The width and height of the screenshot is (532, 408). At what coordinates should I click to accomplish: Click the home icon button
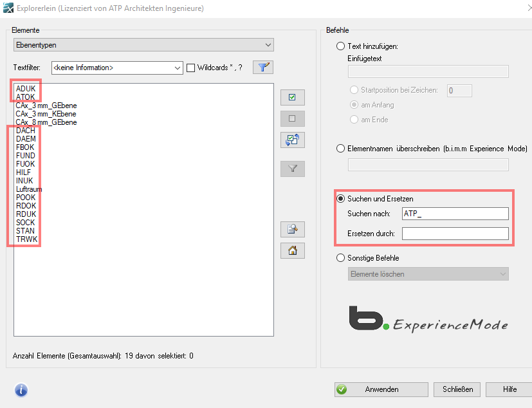point(292,250)
